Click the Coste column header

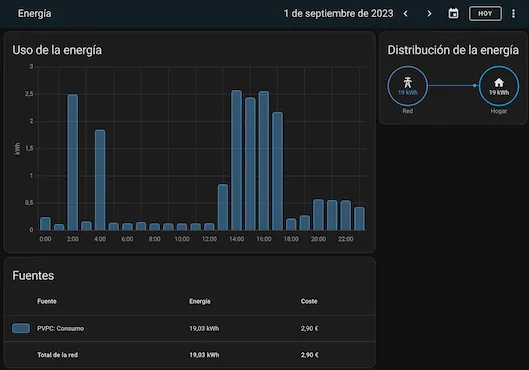[x=309, y=301]
